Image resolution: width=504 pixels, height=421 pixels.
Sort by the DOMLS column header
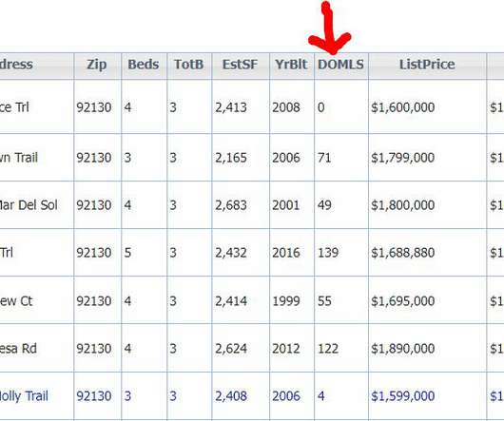[x=340, y=65]
